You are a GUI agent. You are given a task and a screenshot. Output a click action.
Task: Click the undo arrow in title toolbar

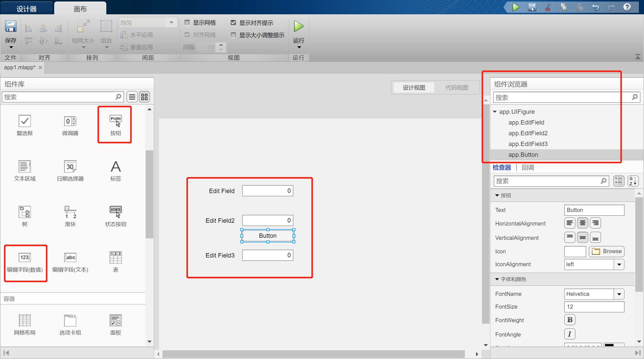(595, 7)
